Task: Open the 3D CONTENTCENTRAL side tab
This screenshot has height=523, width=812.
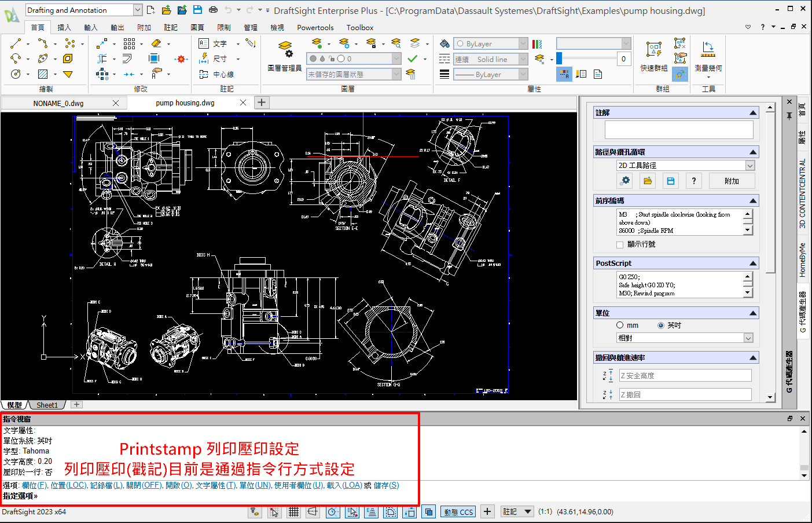Action: (x=803, y=193)
